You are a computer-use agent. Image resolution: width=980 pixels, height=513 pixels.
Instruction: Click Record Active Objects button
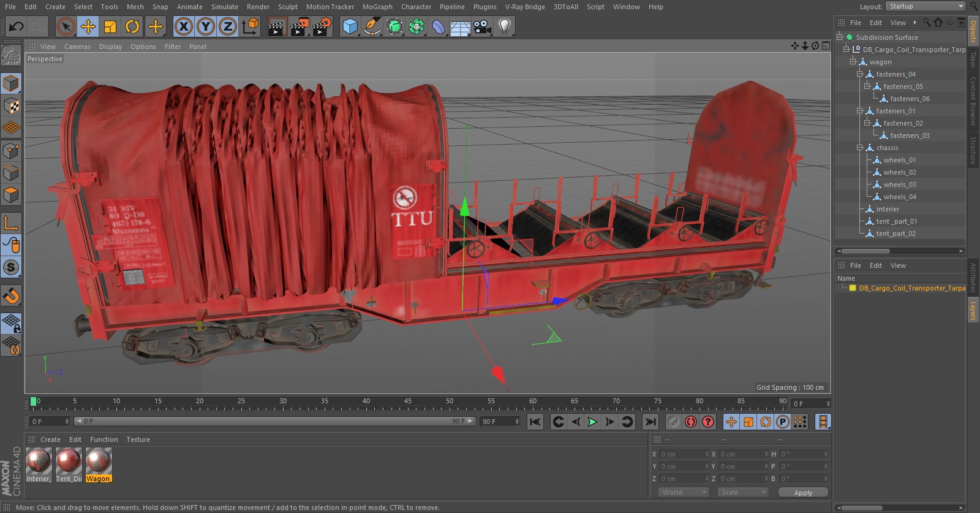click(x=673, y=422)
